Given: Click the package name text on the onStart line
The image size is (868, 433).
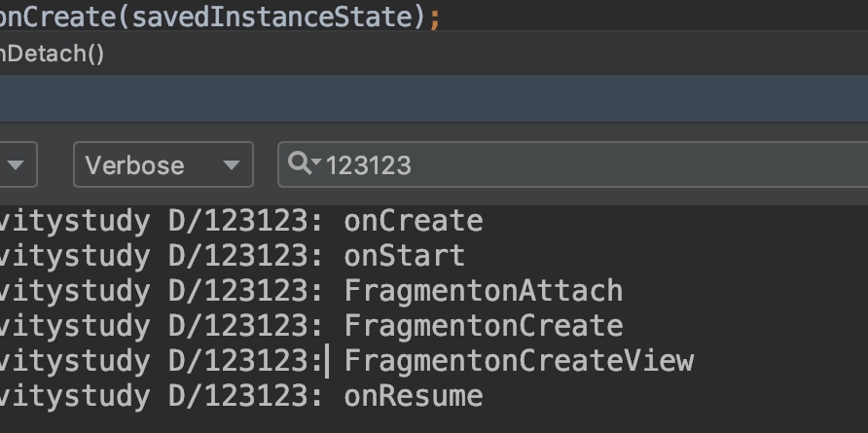Looking at the screenshot, I should coord(75,256).
